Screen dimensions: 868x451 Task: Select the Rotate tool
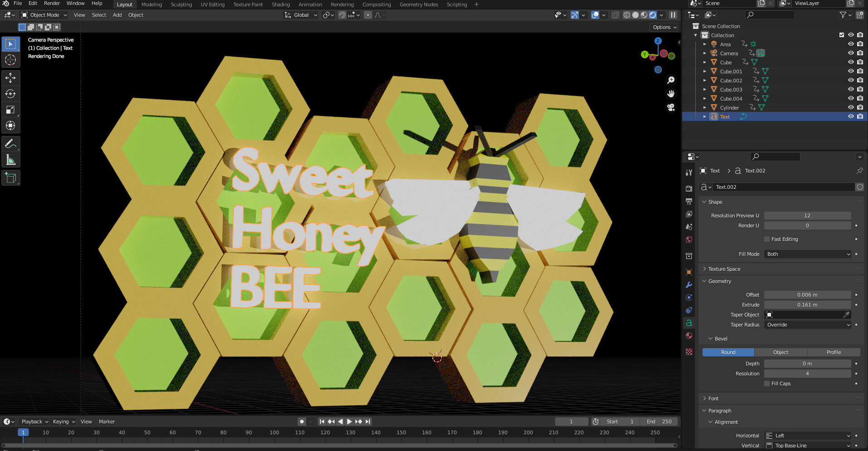[10, 94]
